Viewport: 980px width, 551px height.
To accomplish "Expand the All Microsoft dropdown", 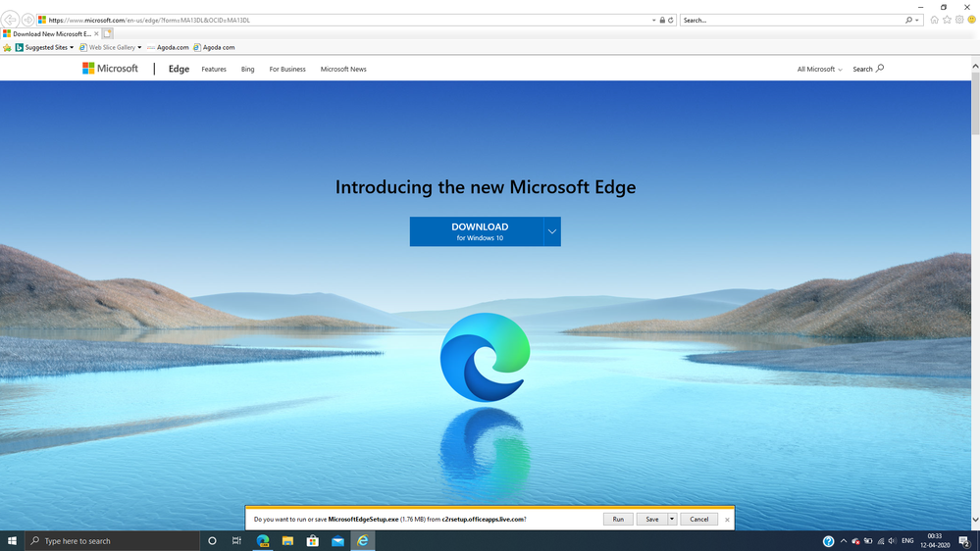I will point(819,70).
